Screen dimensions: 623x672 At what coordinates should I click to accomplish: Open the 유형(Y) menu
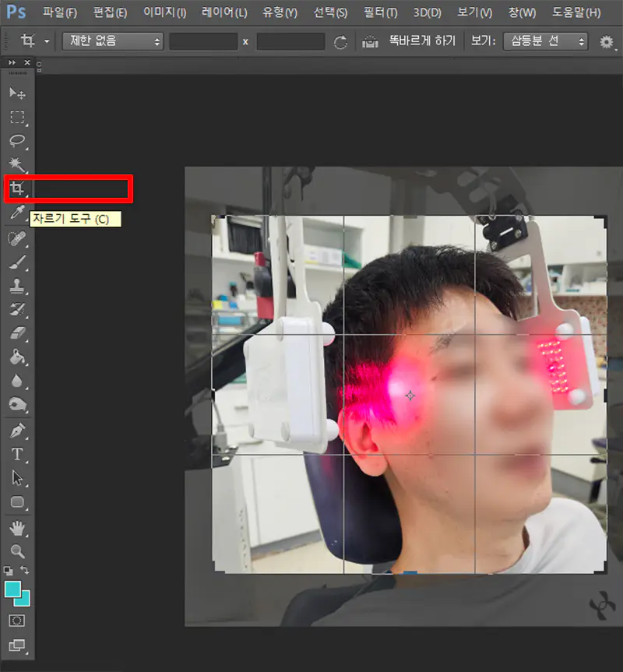[x=280, y=12]
